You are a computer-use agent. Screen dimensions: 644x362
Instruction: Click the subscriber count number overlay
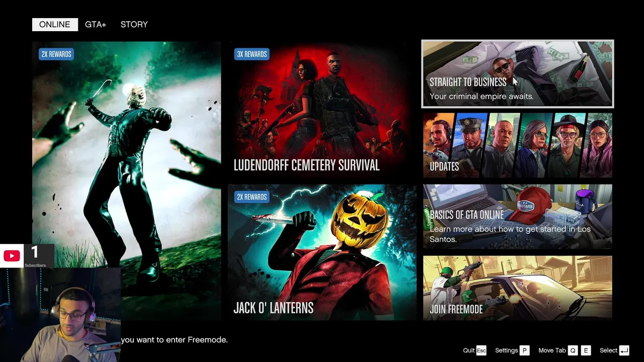click(x=35, y=252)
